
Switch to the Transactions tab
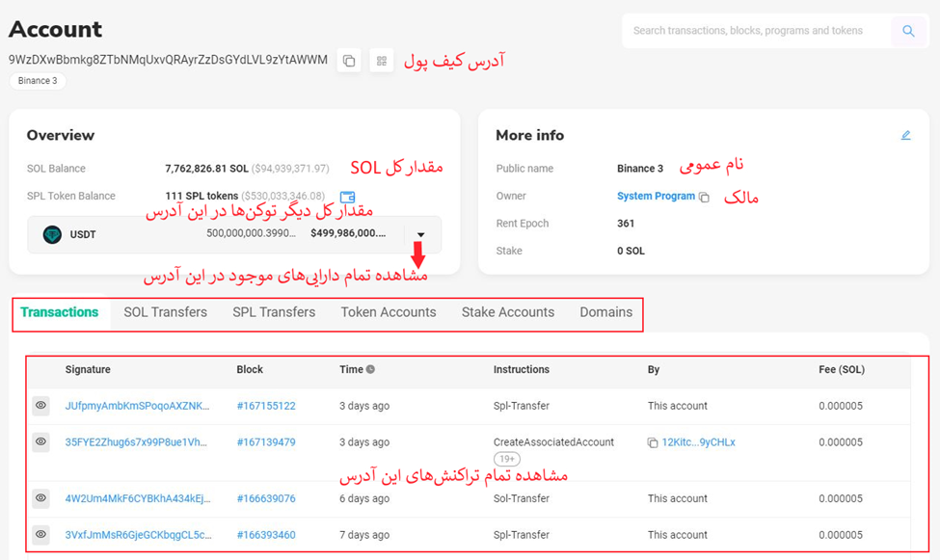click(60, 312)
